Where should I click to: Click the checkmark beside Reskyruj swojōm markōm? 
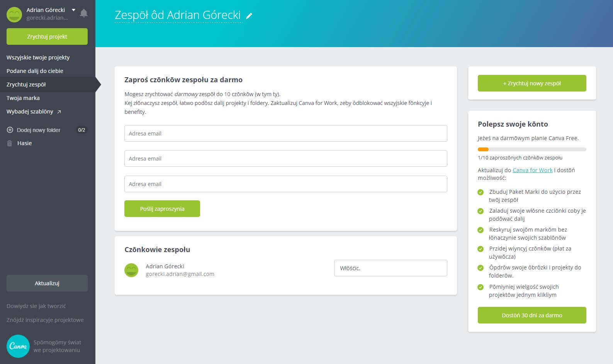coord(481,230)
